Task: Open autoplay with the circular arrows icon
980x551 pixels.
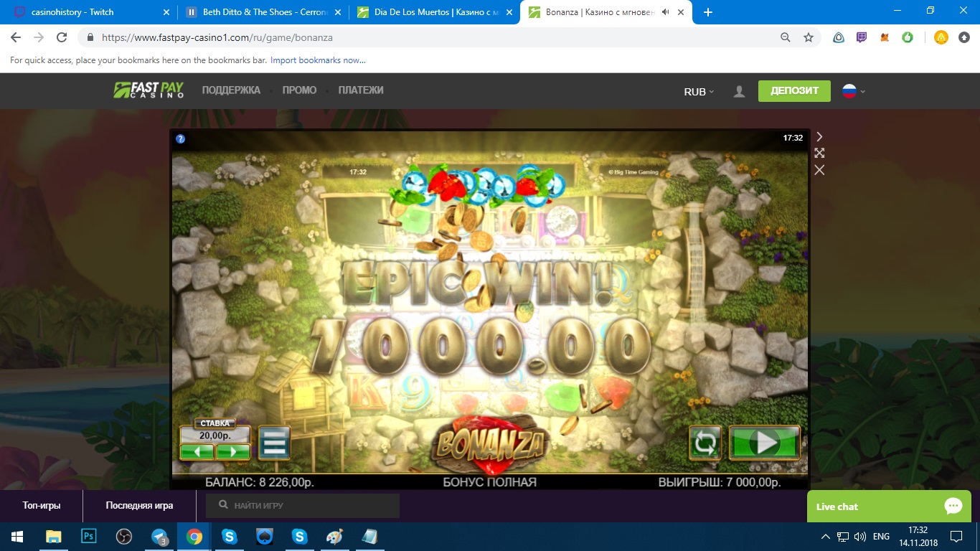Action: [x=705, y=443]
